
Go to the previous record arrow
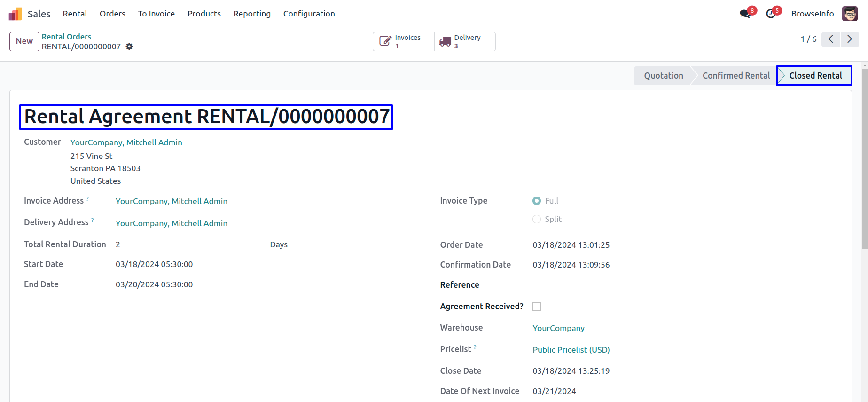pos(831,39)
